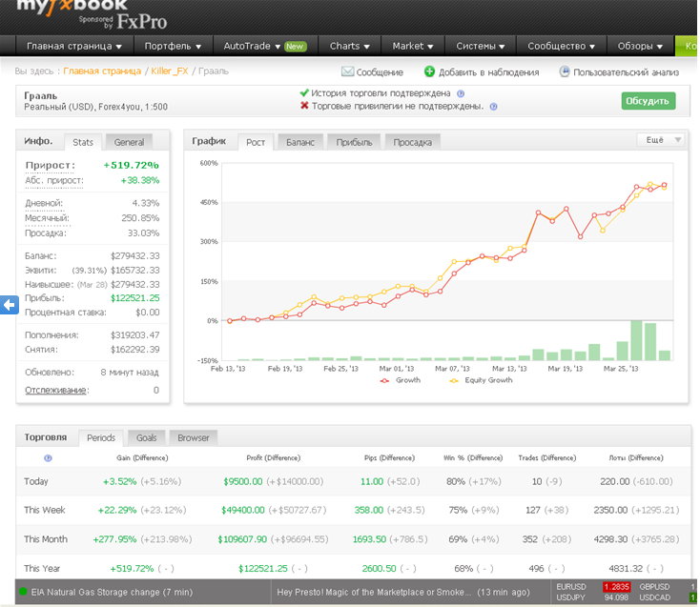Expand the Портфель menu

pyautogui.click(x=173, y=47)
